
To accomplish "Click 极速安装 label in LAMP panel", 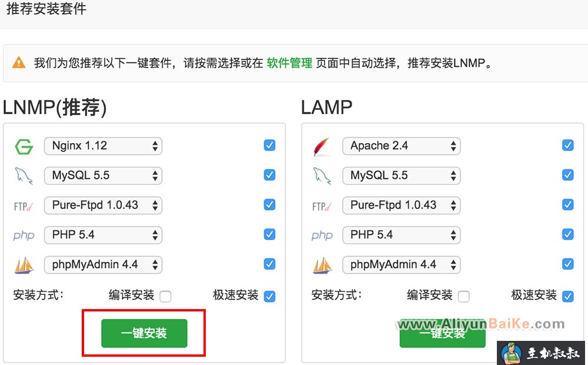I will [x=534, y=295].
